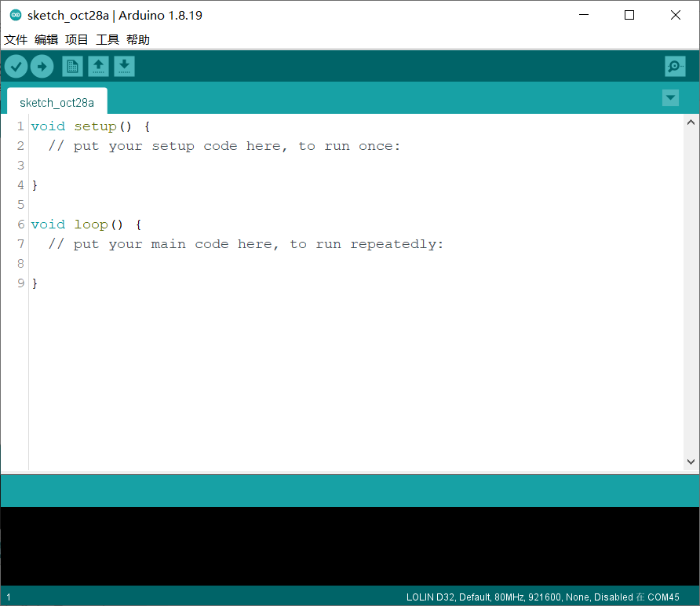Click on 'void loop() {' code line
Image resolution: width=700 pixels, height=606 pixels.
[x=86, y=225]
